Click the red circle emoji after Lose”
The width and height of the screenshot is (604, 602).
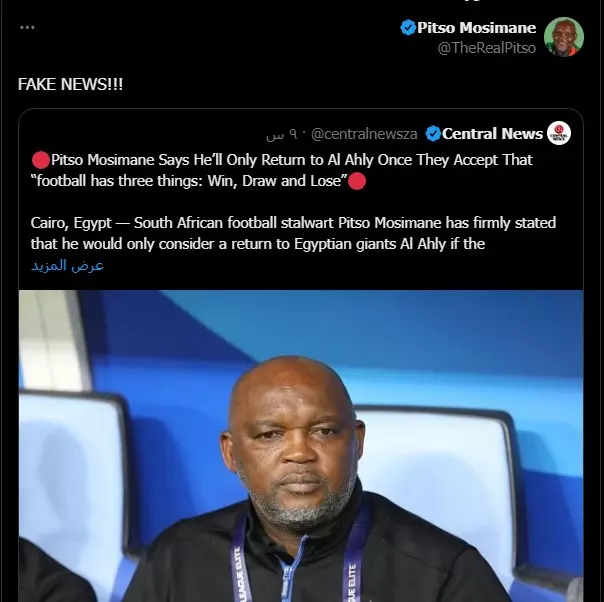357,181
